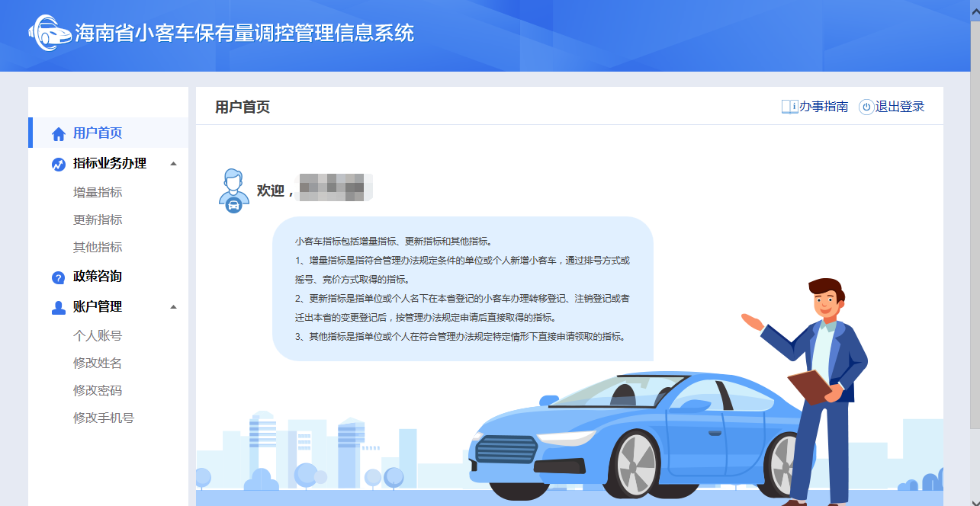Click the line 小客车指标包括增量指标、更新指标和其他指标
The height and width of the screenshot is (506, 980).
point(394,241)
